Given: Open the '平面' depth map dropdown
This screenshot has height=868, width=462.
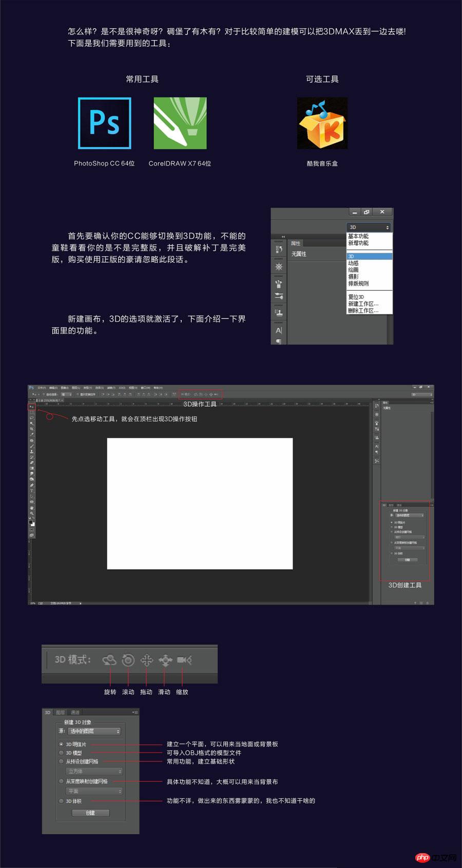Looking at the screenshot, I should pyautogui.click(x=94, y=791).
